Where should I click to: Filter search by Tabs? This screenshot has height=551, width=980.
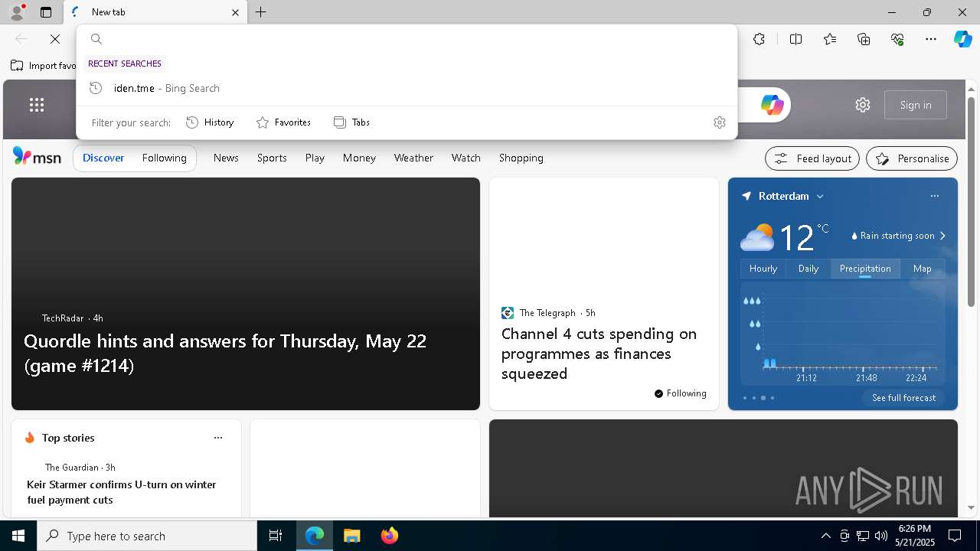point(351,122)
